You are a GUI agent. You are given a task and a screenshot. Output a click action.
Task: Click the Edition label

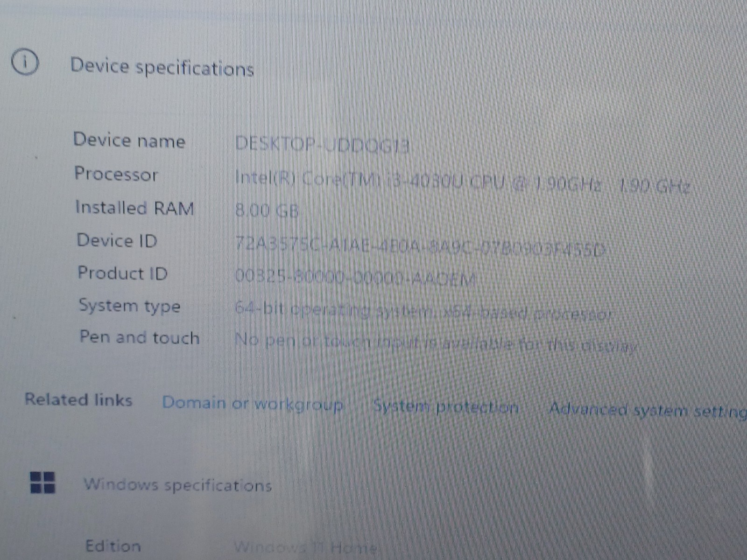tap(113, 546)
